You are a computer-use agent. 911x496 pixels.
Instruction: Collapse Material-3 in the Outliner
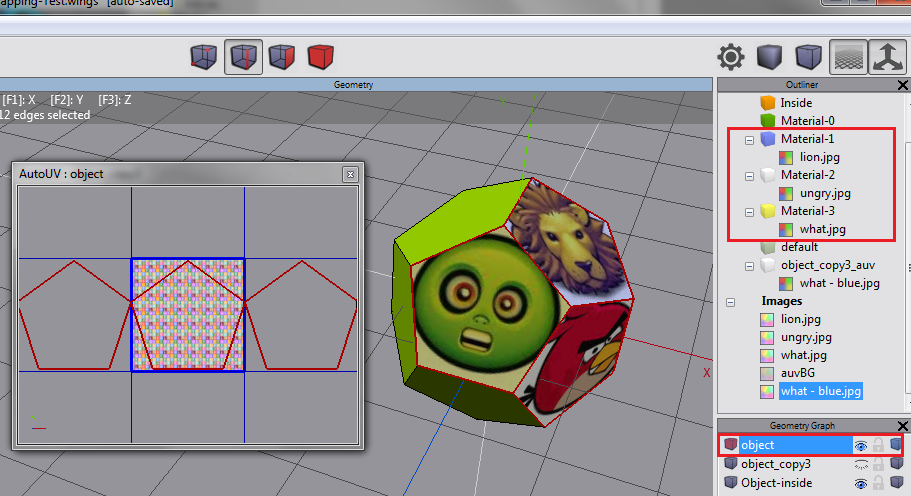[749, 212]
